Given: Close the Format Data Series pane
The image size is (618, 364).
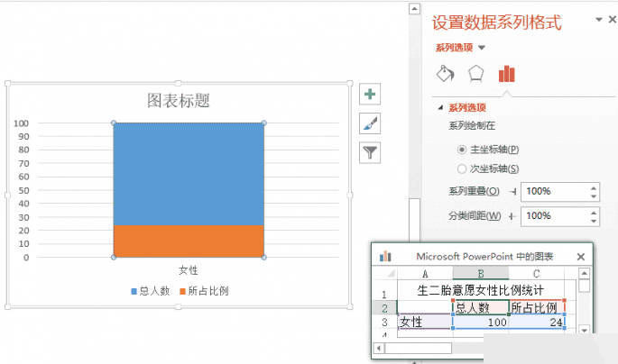Looking at the screenshot, I should tap(613, 19).
